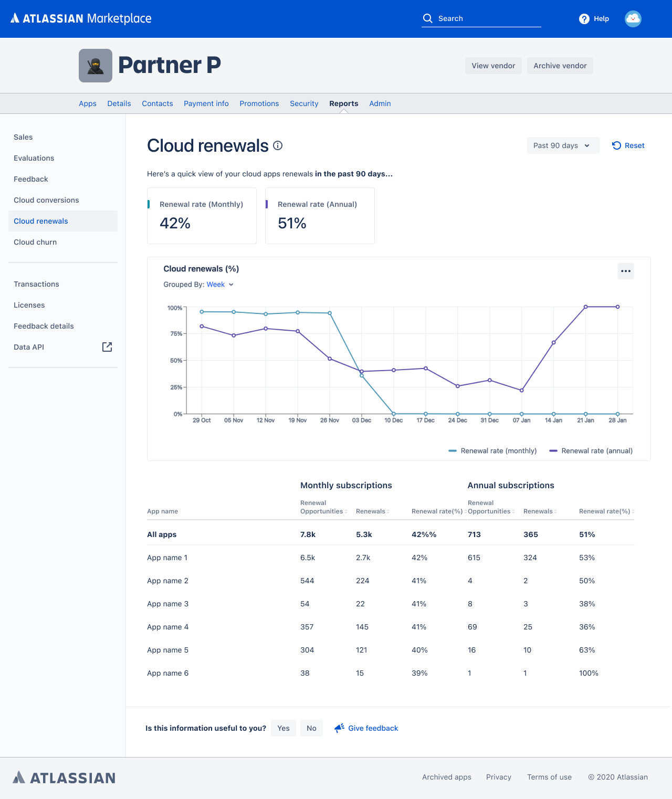Open the Archived apps footer link
The height and width of the screenshot is (799, 672).
(x=446, y=777)
